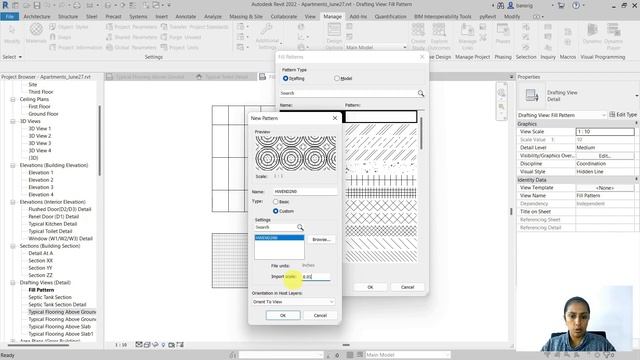The height and width of the screenshot is (360, 640).
Task: Switch to the Structure ribbon tab
Action: click(x=68, y=17)
